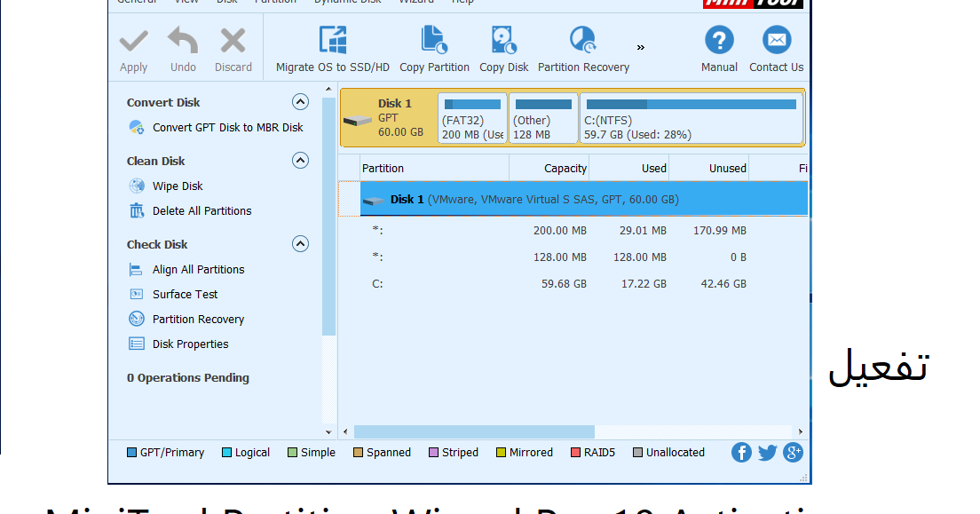Sort by Unused column header
The height and width of the screenshot is (514, 980).
[708, 168]
